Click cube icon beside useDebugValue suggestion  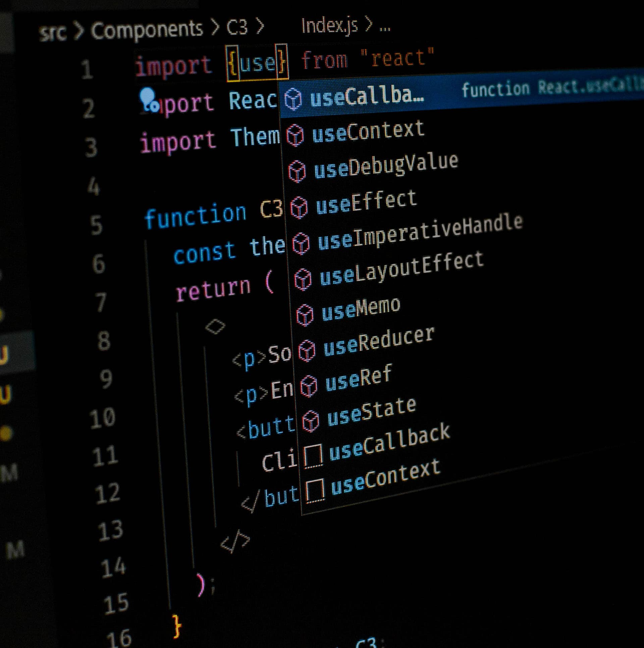point(297,171)
